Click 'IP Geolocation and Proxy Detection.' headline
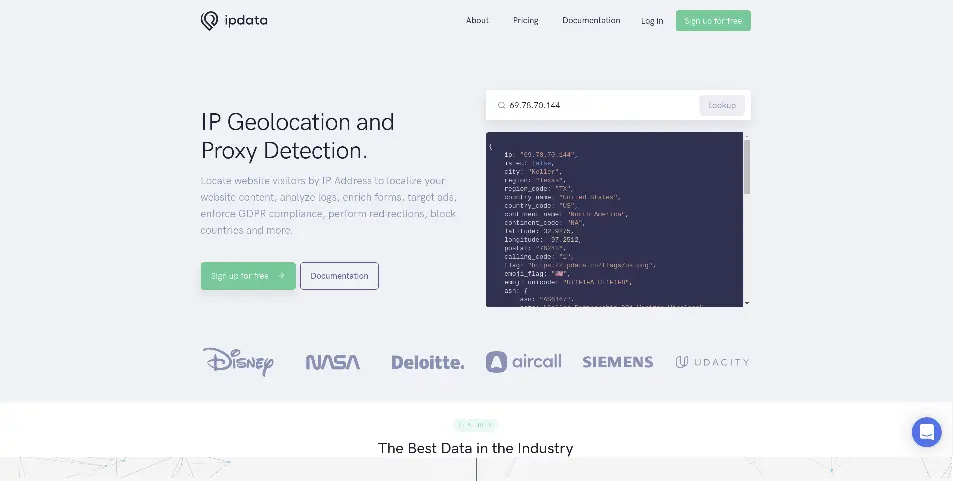Screen dimensions: 953x481 click(x=298, y=136)
